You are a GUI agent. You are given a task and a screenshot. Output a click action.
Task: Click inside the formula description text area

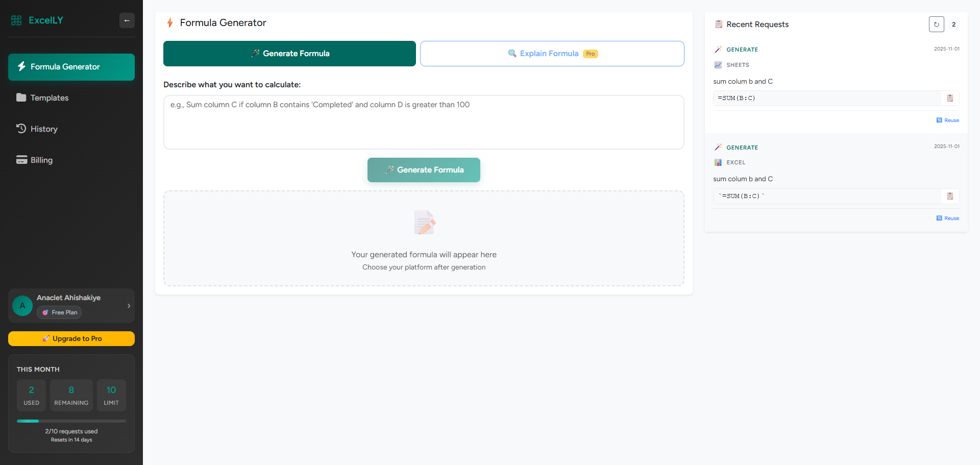tap(423, 122)
